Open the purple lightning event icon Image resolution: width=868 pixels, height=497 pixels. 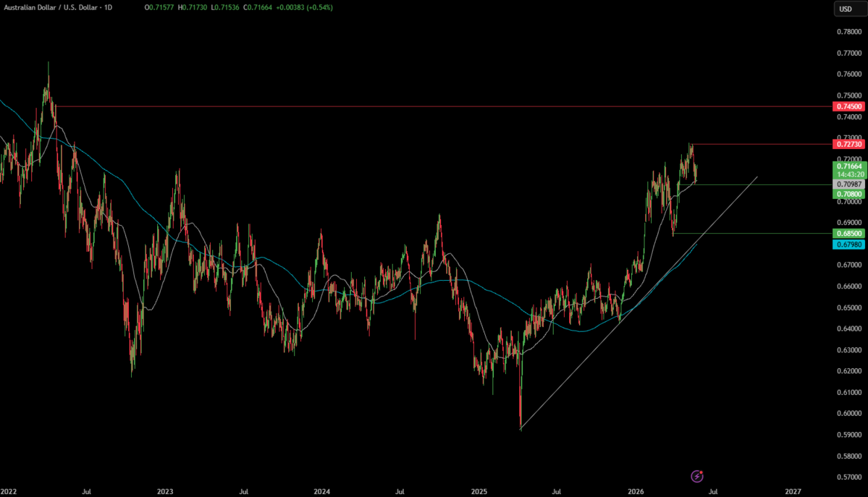(697, 476)
